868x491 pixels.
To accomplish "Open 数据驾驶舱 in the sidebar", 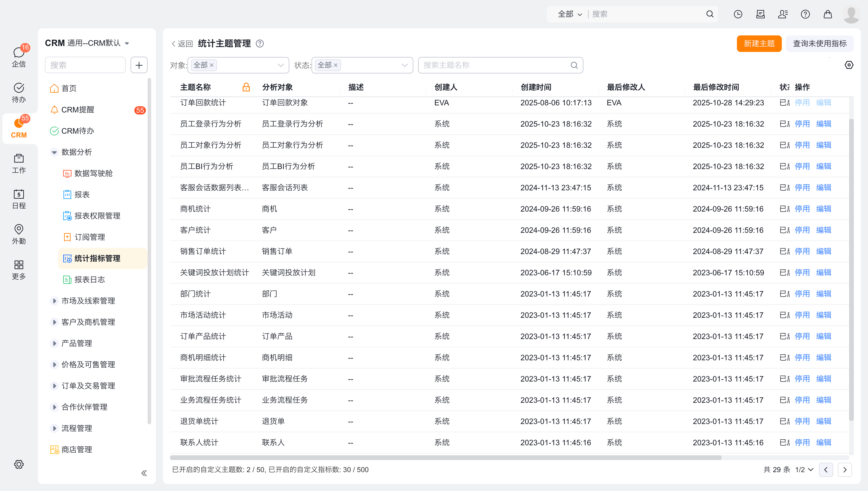I will pyautogui.click(x=94, y=173).
